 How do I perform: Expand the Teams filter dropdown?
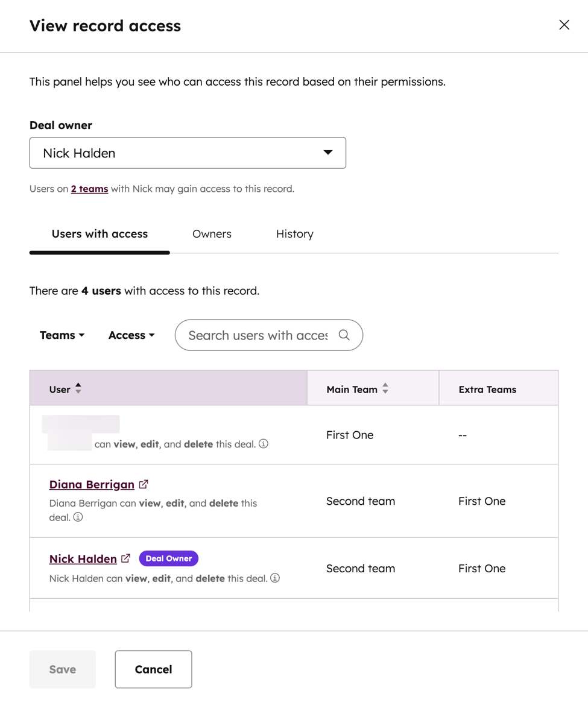(x=62, y=335)
